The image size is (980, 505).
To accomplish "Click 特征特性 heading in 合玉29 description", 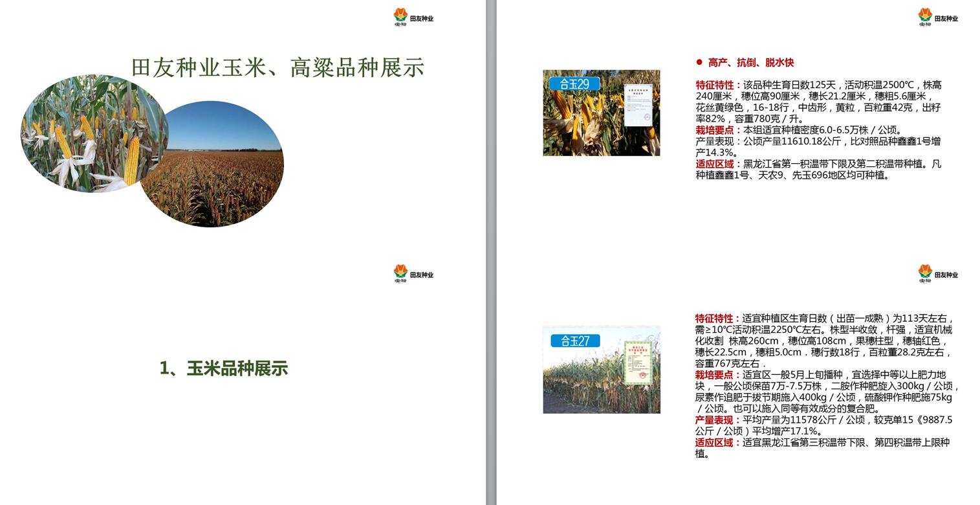I will 717,85.
